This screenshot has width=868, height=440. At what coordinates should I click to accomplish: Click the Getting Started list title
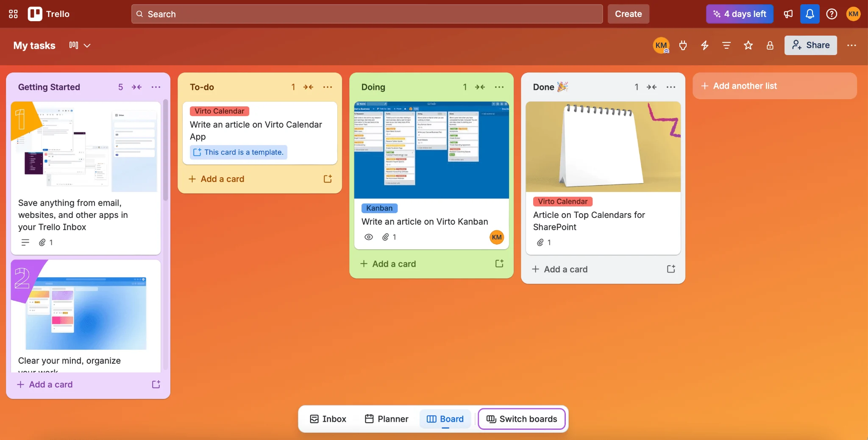tap(49, 87)
